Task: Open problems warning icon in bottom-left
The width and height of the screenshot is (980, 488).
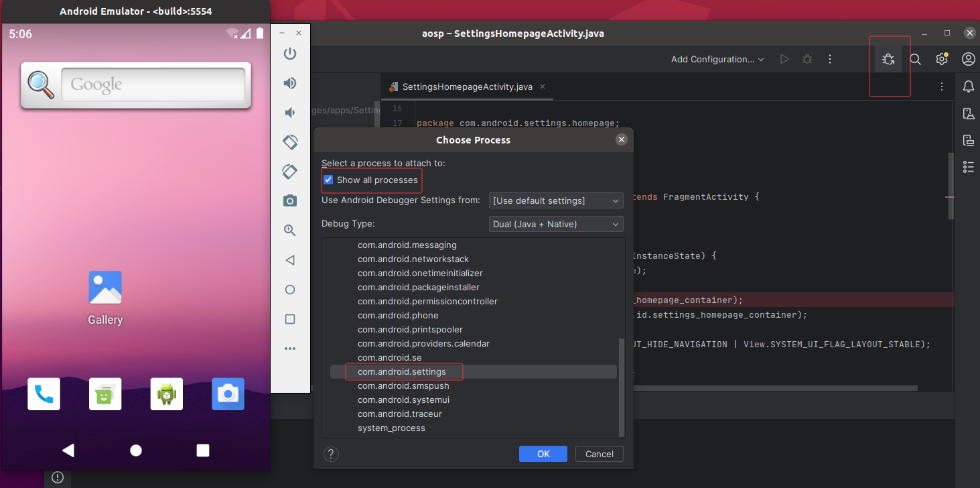Action: pos(58,478)
